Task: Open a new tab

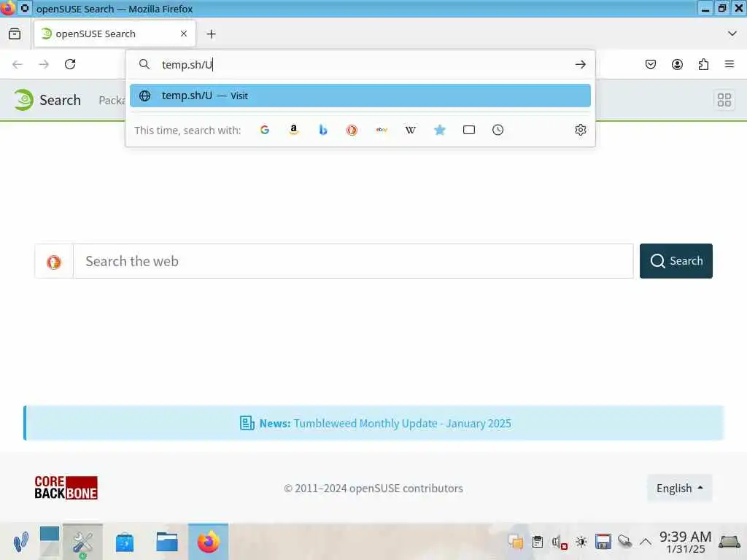Action: tap(211, 34)
